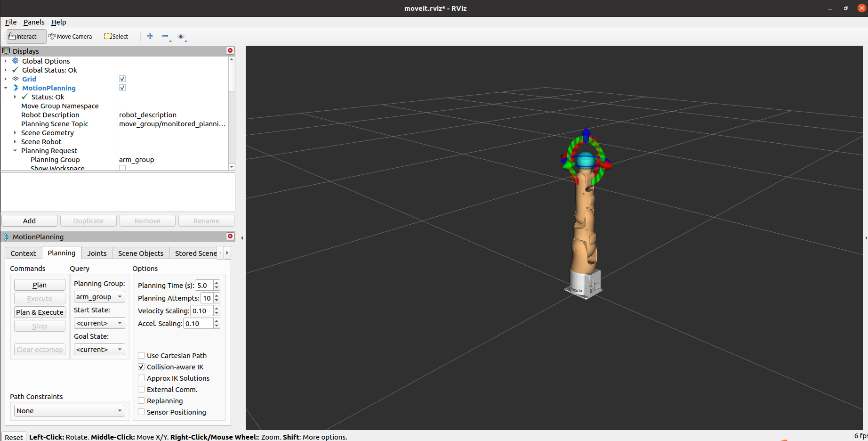
Task: Expand the Grid tree item
Action: 6,79
